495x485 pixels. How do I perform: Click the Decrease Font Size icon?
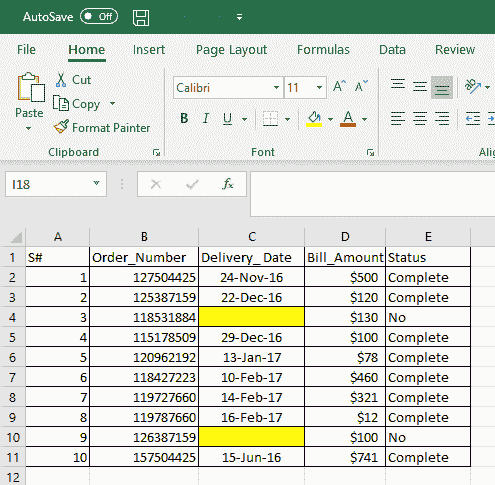(361, 87)
